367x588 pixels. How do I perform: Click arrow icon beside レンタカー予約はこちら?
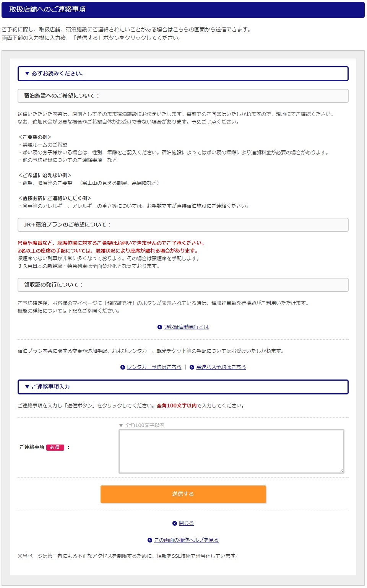tap(123, 367)
